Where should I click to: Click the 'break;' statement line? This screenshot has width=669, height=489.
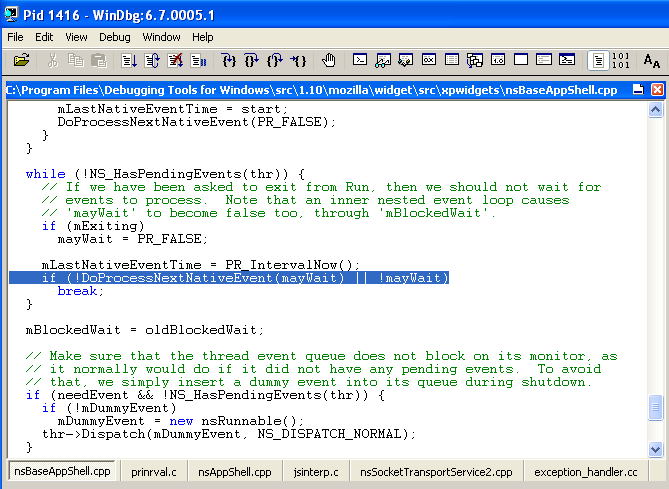pos(81,291)
